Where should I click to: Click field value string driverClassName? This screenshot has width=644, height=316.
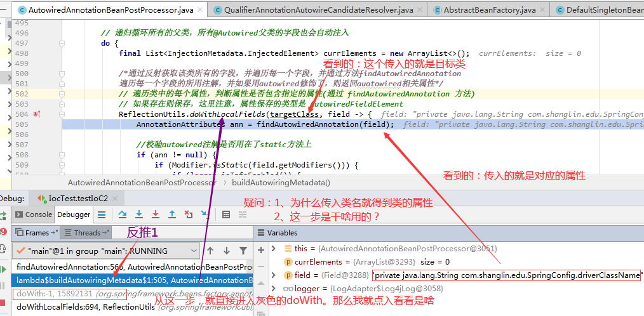point(506,275)
